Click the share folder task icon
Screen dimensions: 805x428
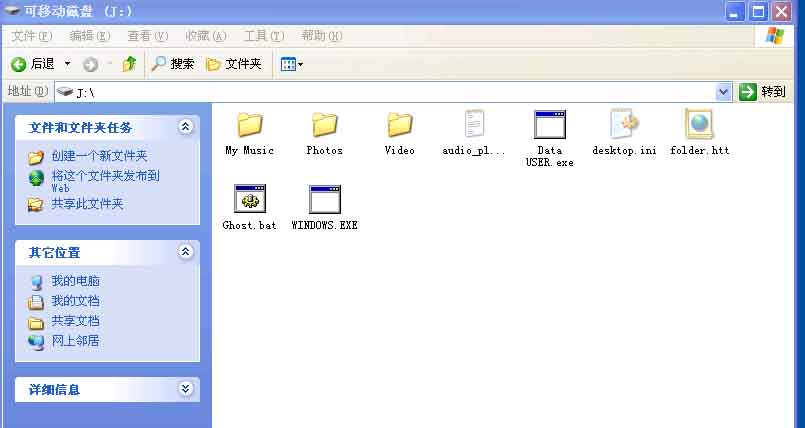click(x=35, y=205)
